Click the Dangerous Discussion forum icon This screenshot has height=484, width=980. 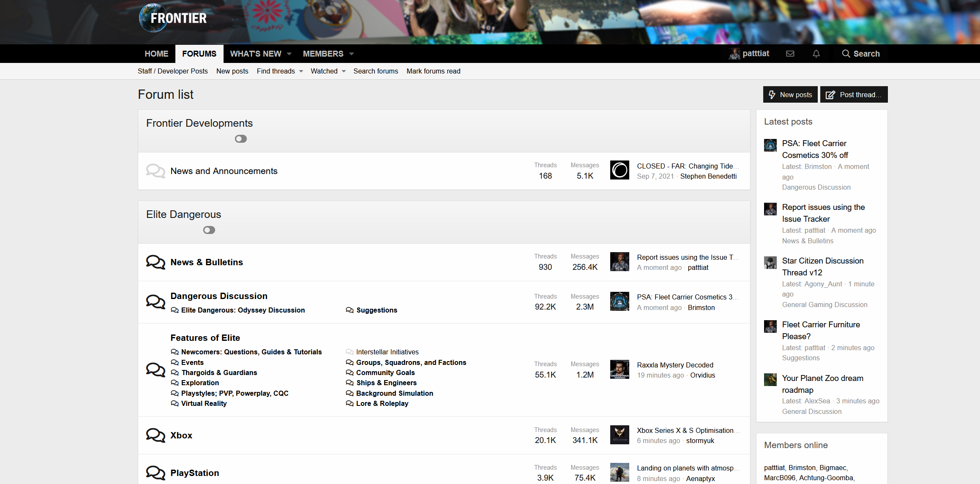tap(156, 302)
